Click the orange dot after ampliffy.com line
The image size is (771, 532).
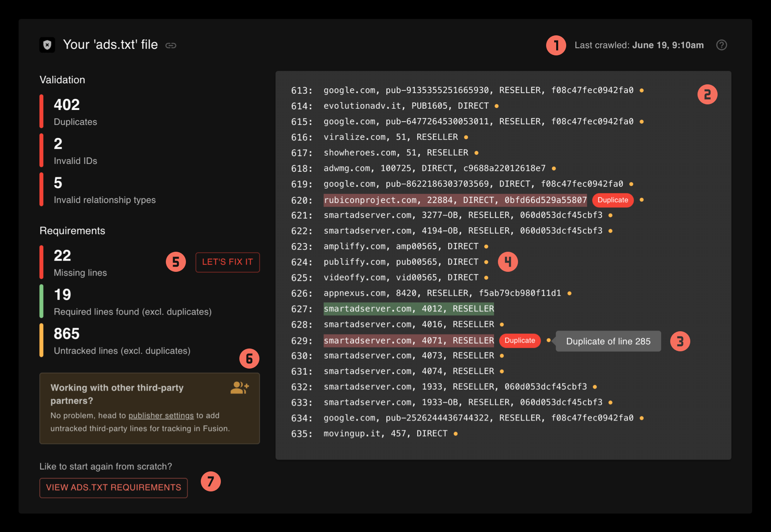486,247
